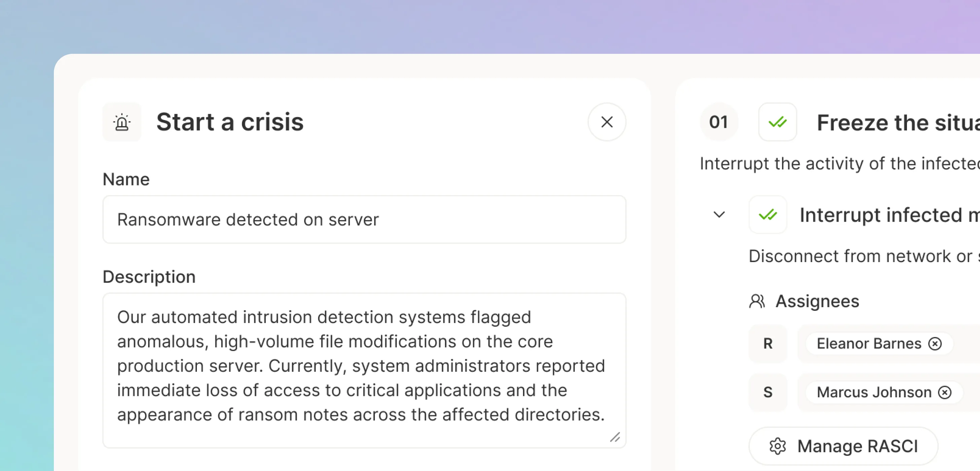The height and width of the screenshot is (471, 980).
Task: Click the R role badge
Action: coord(768,343)
